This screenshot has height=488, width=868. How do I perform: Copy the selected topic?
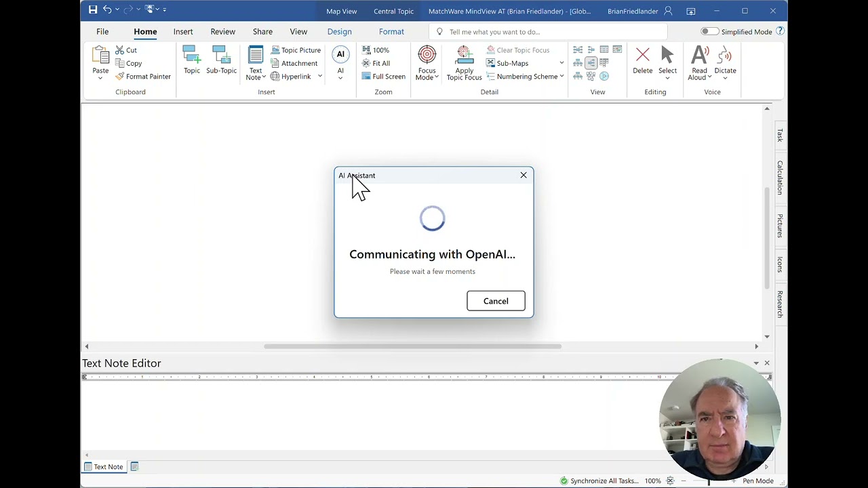coord(128,63)
